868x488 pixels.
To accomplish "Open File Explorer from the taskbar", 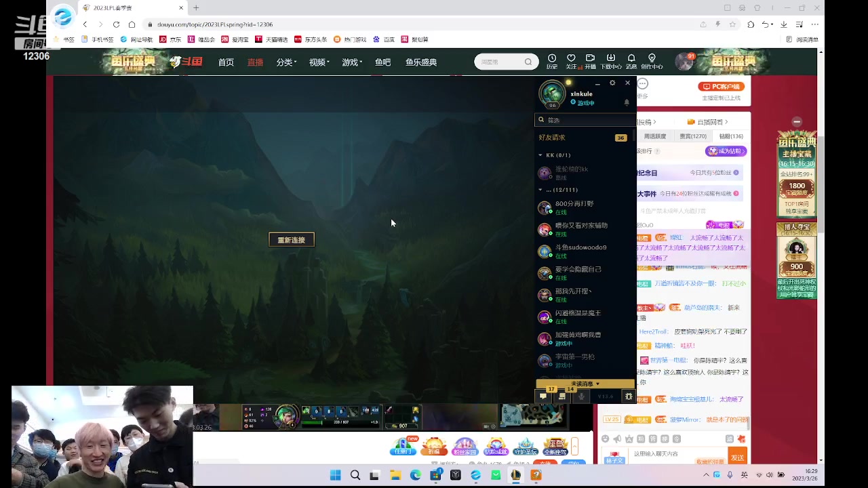I will (395, 475).
